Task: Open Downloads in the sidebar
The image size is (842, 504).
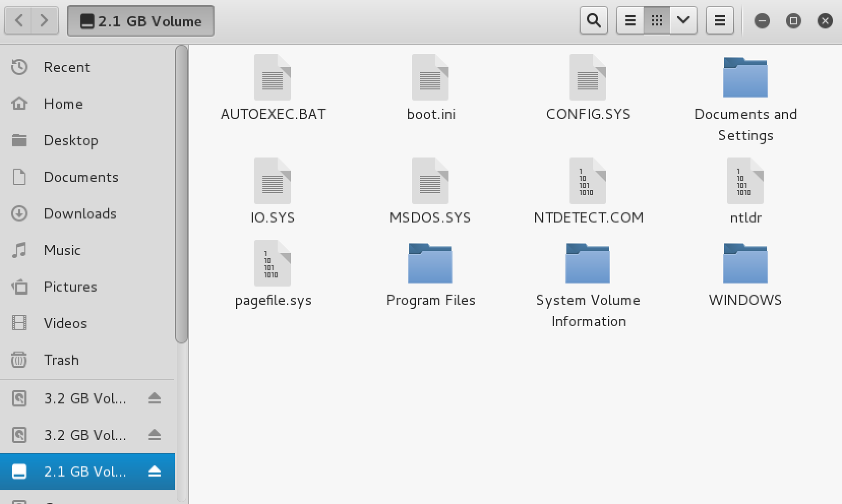Action: click(87, 213)
